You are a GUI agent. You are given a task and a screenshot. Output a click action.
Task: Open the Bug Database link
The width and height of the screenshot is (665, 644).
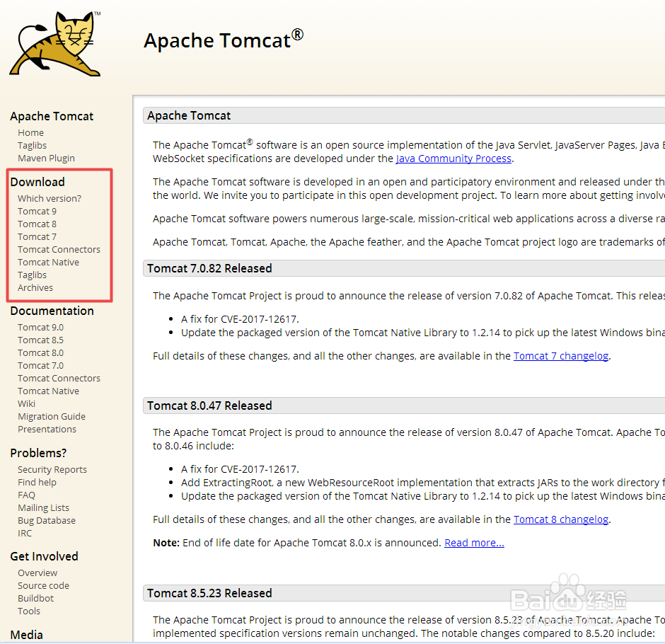47,521
